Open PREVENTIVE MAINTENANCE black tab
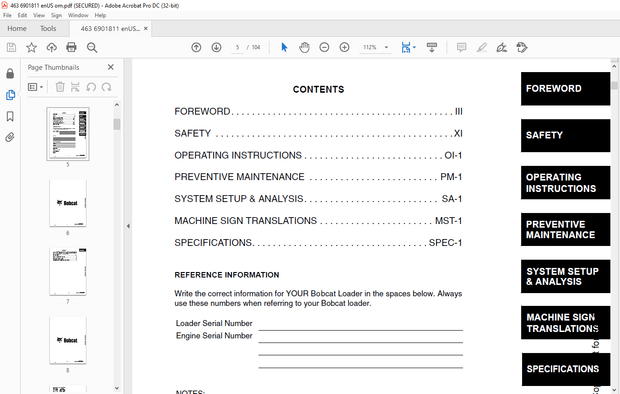This screenshot has height=394, width=620. coord(565,229)
